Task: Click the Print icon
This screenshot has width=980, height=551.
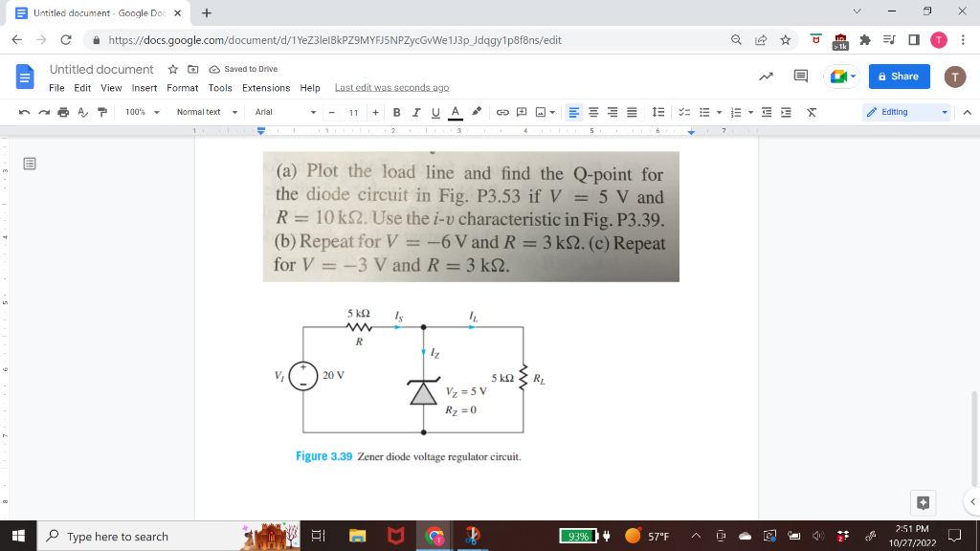Action: coord(61,112)
